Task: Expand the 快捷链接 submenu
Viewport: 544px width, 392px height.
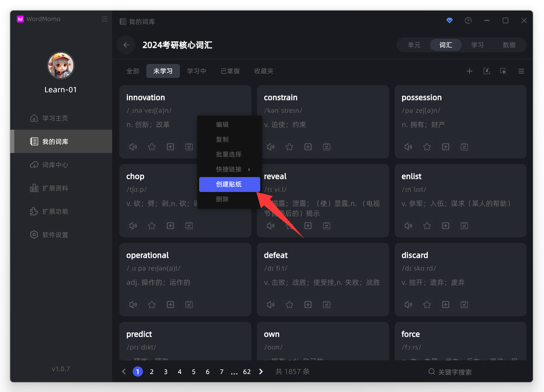Action: [230, 169]
